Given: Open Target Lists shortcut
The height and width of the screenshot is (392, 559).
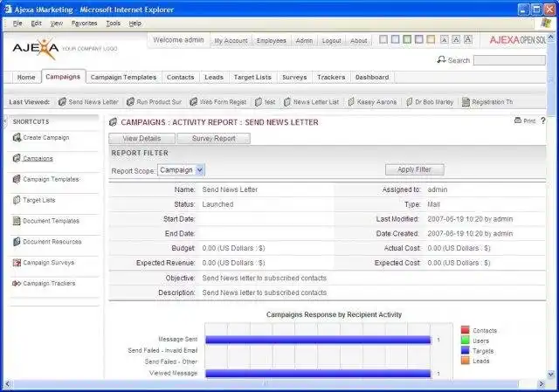Looking at the screenshot, I should [34, 200].
